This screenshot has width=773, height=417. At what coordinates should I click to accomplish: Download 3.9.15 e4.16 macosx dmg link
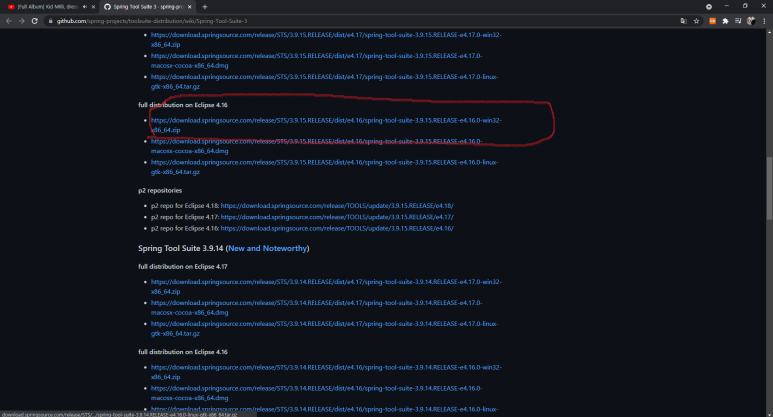316,146
